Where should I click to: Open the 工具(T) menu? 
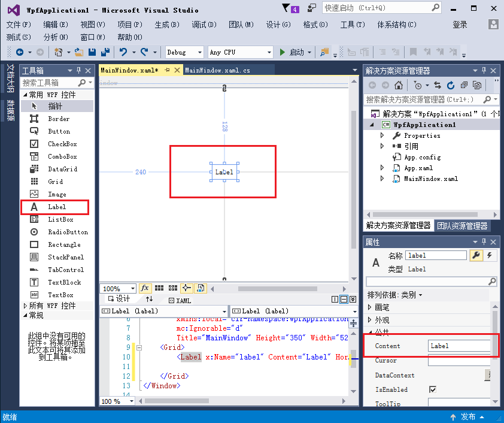pos(353,25)
